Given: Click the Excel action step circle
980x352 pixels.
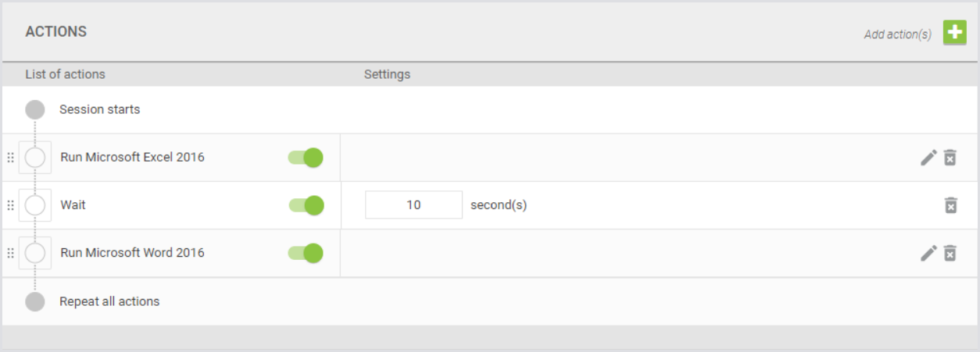Looking at the screenshot, I should click(x=35, y=158).
